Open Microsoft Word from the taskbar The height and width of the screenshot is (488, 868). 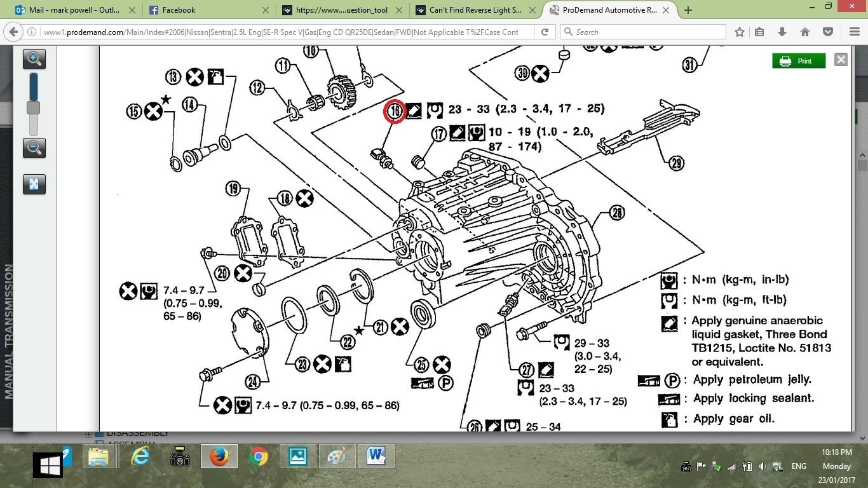pos(376,457)
